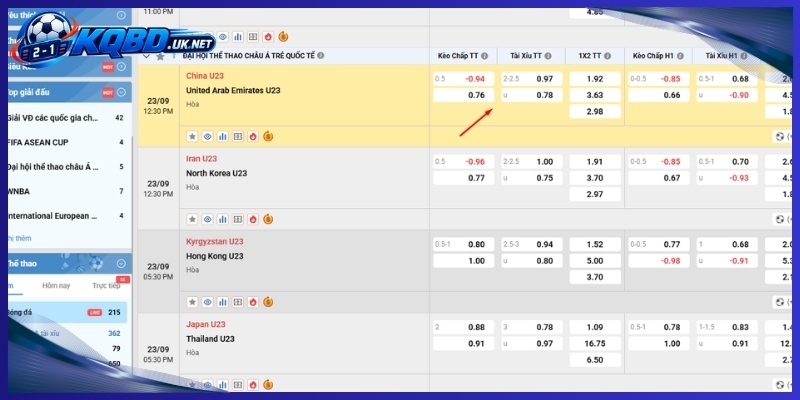The width and height of the screenshot is (800, 400).
Task: Open scoreboard icon under Iran U23 match
Action: coord(238,219)
